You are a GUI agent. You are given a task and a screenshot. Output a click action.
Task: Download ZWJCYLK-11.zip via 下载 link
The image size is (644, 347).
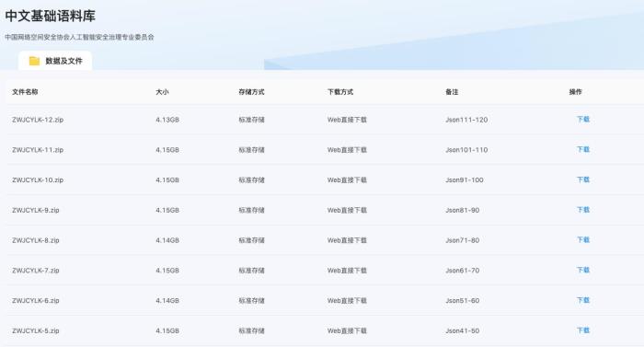(582, 149)
